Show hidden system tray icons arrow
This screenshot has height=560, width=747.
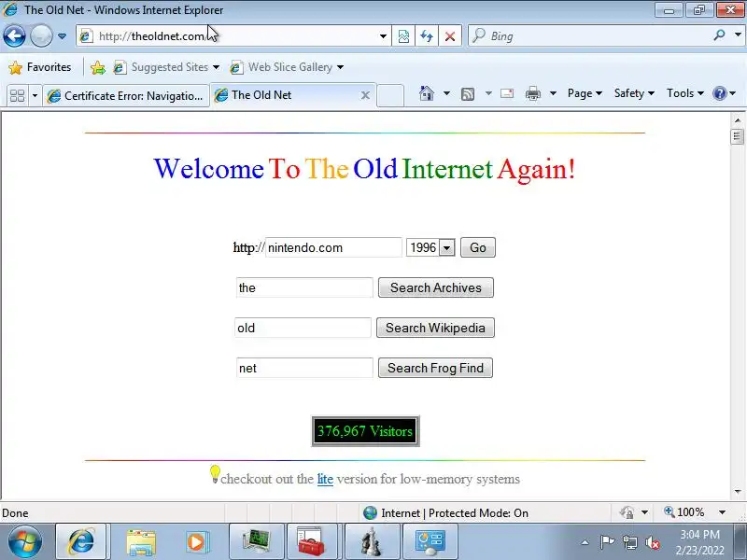pos(585,542)
